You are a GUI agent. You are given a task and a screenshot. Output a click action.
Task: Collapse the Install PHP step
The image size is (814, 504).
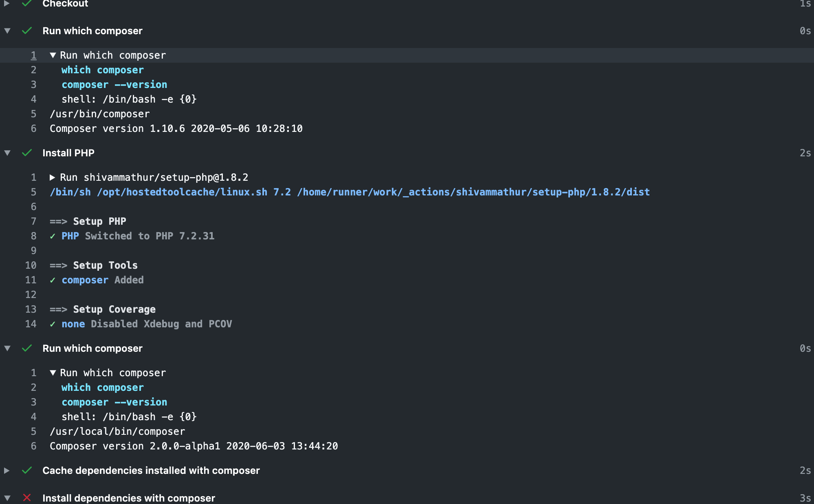coord(7,153)
